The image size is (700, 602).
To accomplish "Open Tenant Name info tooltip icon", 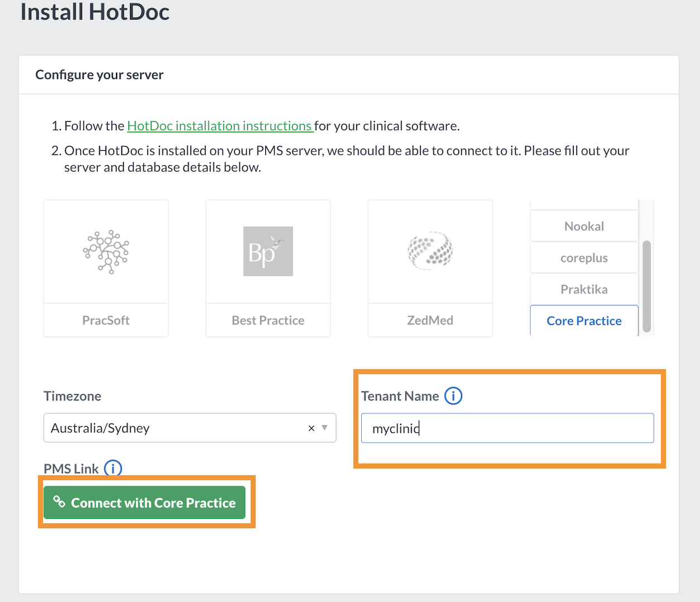I will pos(453,396).
